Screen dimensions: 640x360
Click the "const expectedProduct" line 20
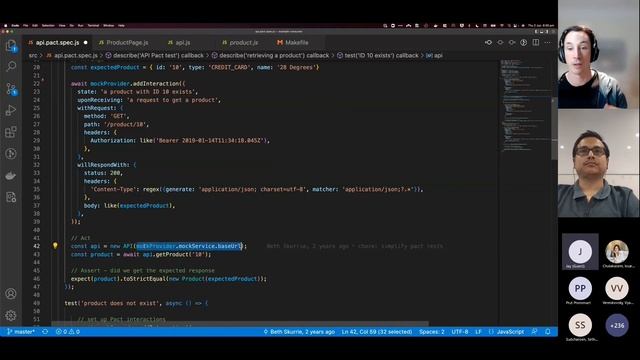(195, 67)
